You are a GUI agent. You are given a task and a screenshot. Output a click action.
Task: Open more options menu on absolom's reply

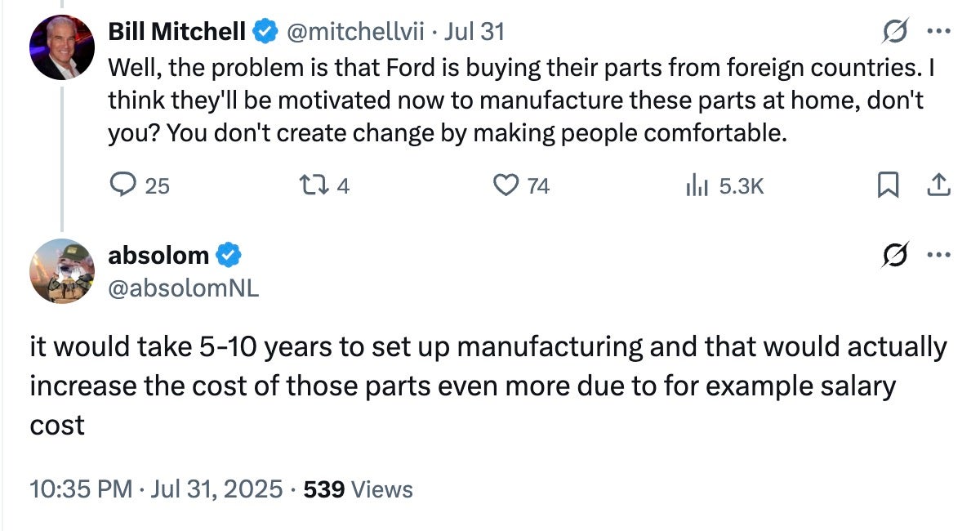(x=938, y=256)
